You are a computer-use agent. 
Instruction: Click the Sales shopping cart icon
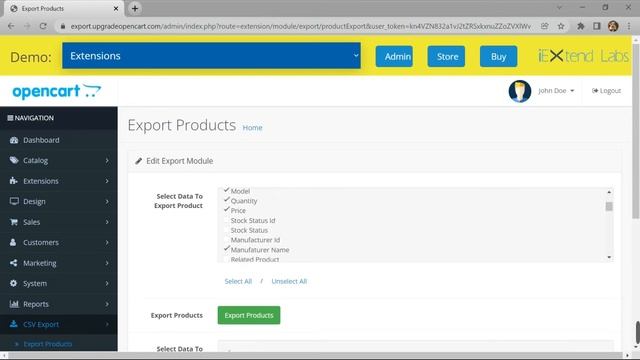(14, 222)
